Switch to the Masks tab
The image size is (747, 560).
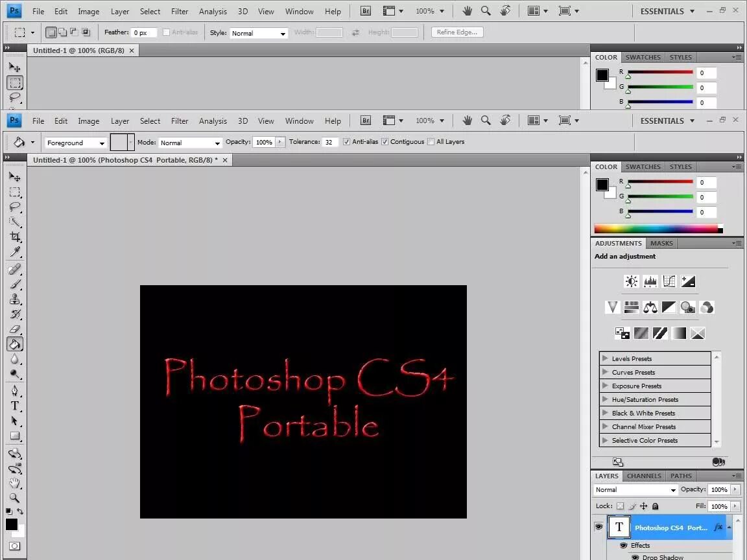click(x=661, y=243)
